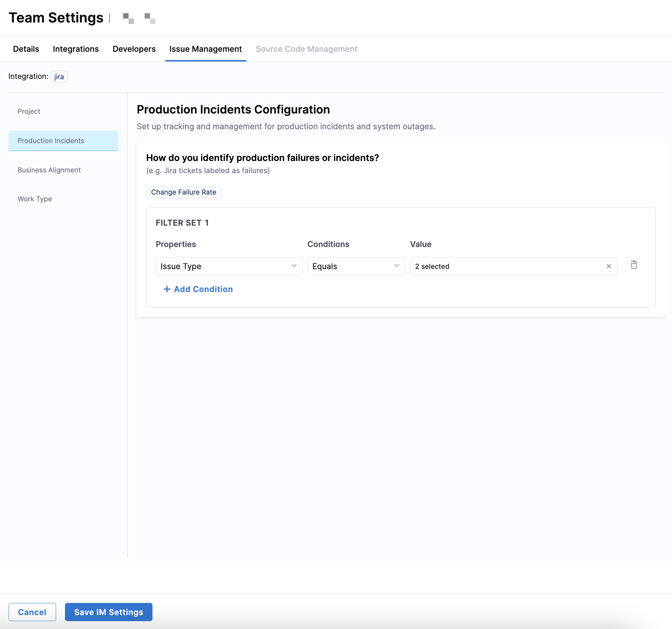
Task: Navigate to Business Alignment section
Action: point(49,170)
